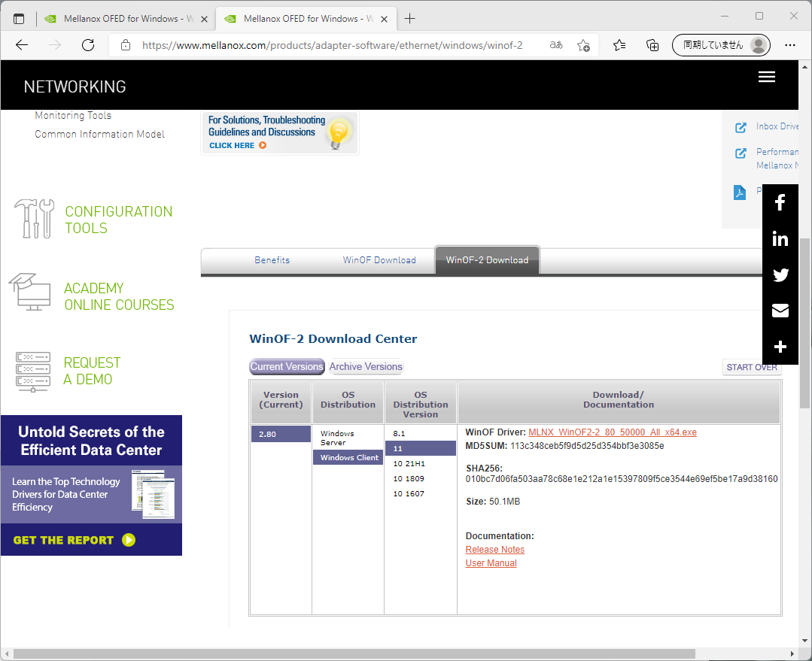The width and height of the screenshot is (812, 661).
Task: Open the tab actions menu icon
Action: point(19,19)
